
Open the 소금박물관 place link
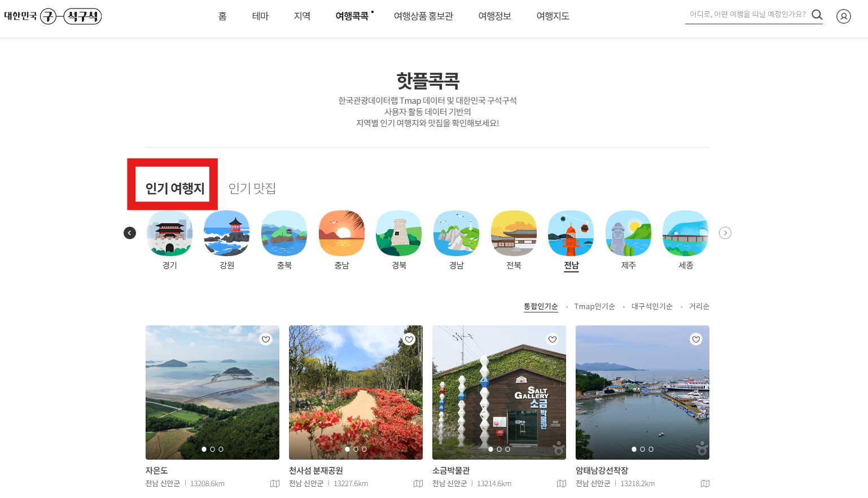tap(450, 470)
